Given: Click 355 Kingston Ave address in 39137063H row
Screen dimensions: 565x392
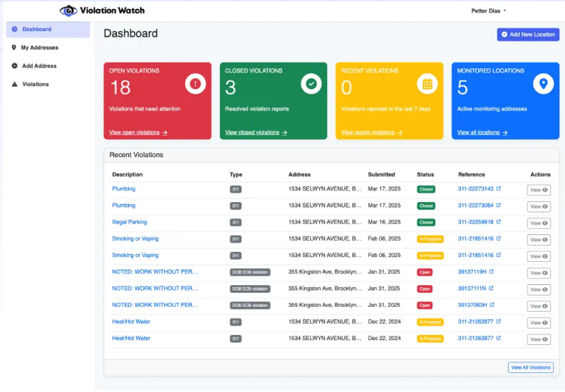Looking at the screenshot, I should coord(325,305).
